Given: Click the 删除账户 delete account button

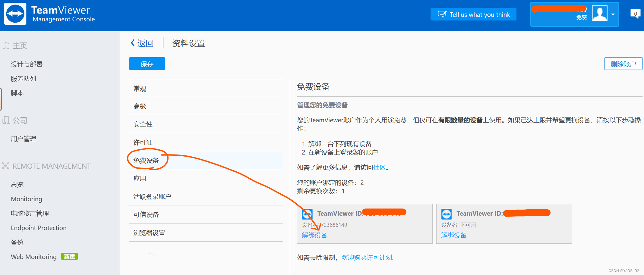Looking at the screenshot, I should pyautogui.click(x=623, y=64).
